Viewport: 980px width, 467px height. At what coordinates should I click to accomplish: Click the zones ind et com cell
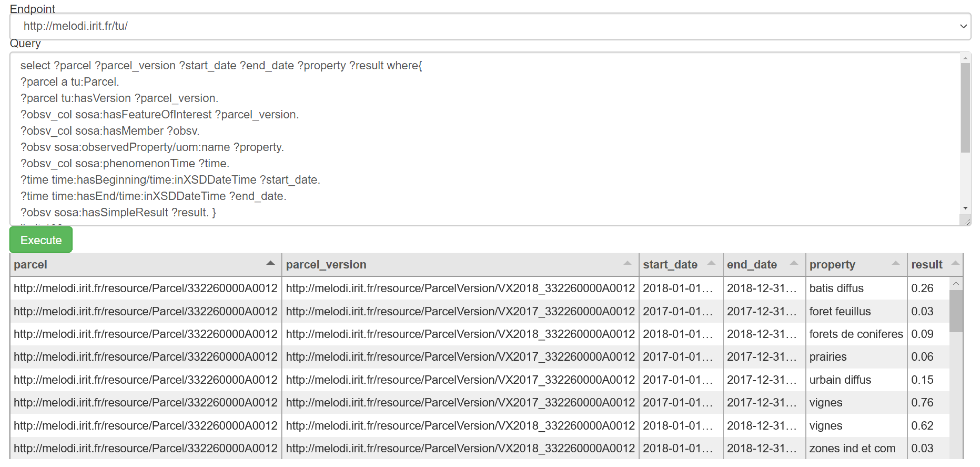tap(852, 448)
